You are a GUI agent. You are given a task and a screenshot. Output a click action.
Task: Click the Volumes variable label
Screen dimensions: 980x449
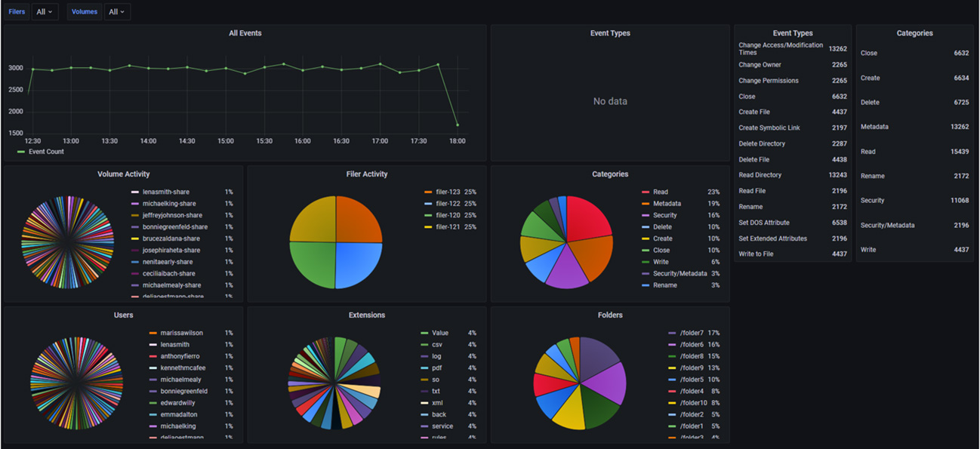85,12
